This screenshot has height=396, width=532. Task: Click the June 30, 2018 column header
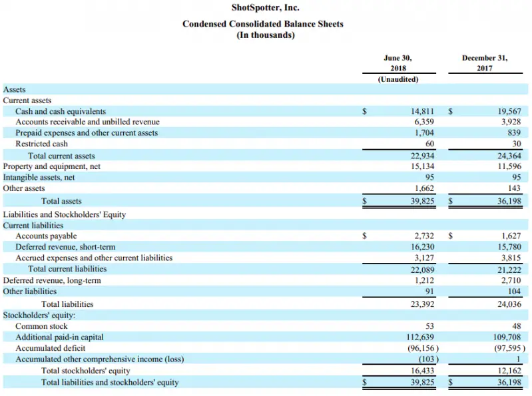[398, 63]
